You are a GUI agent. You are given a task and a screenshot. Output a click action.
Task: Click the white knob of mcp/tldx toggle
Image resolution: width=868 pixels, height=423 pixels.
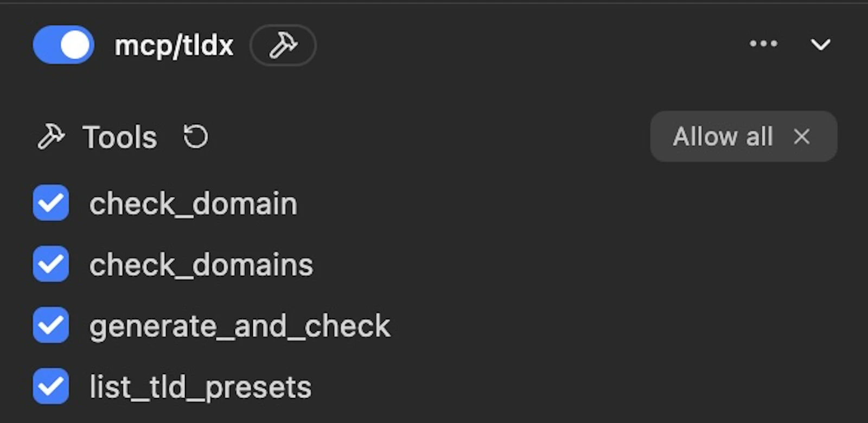[75, 45]
